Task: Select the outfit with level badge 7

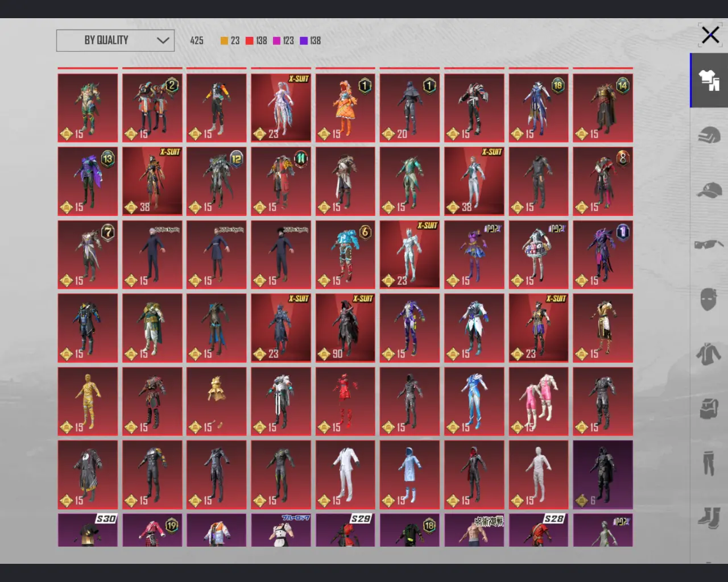Action: 88,255
